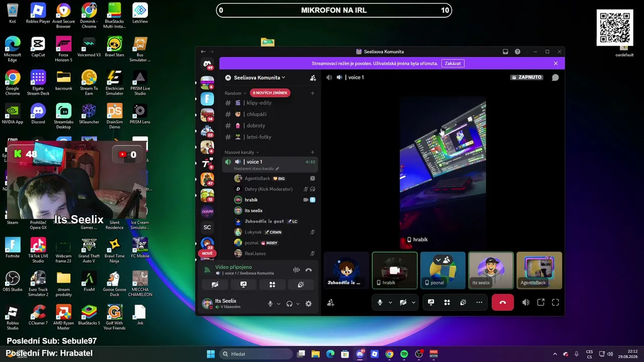Open Windows Start menu
This screenshot has height=362, width=644.
coord(211,354)
